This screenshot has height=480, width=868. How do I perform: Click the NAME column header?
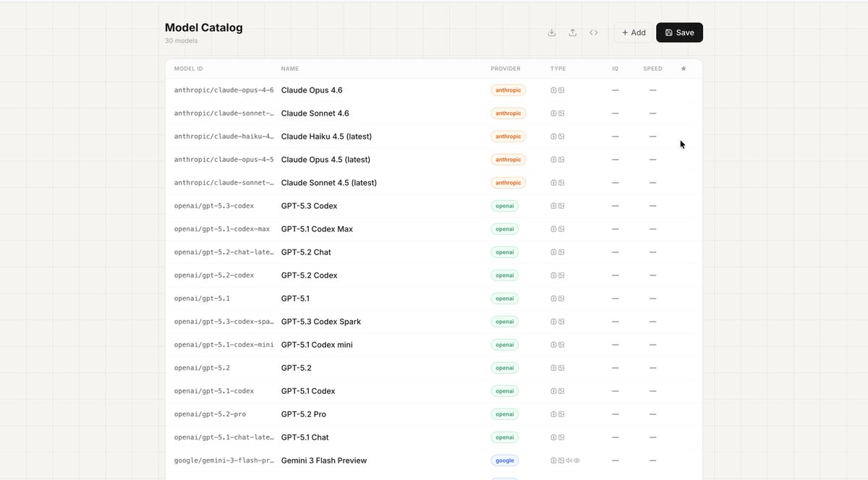[x=290, y=69]
